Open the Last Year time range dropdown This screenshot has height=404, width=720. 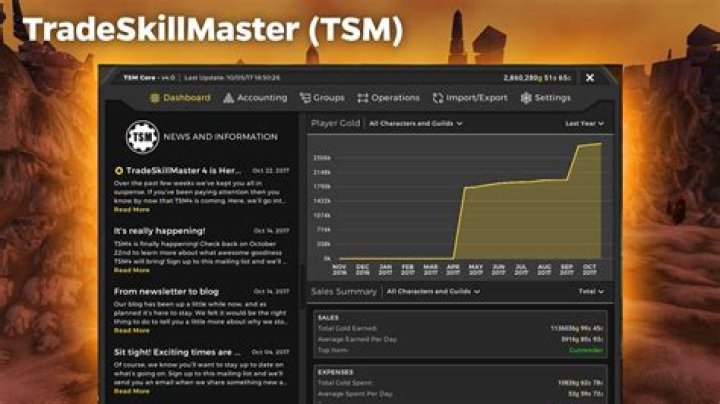click(584, 123)
